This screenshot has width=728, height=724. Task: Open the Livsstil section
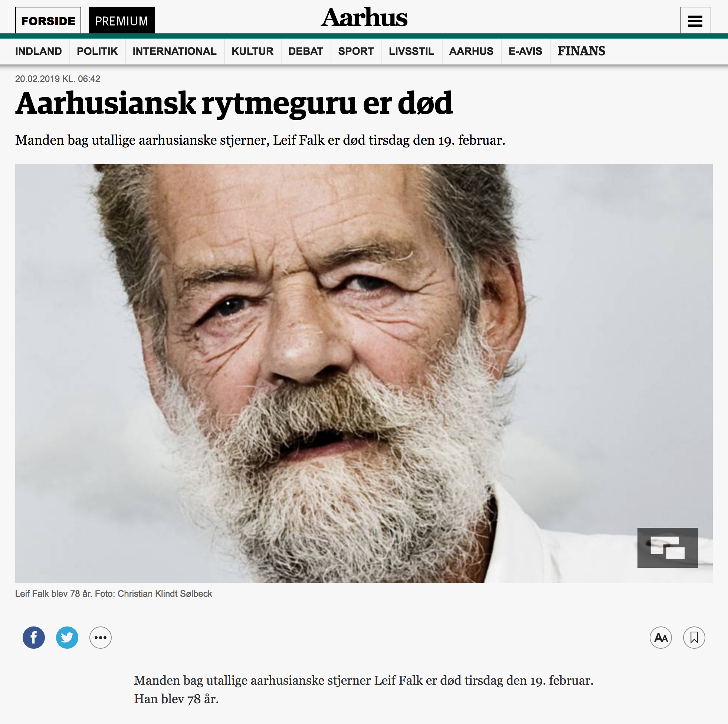coord(411,51)
